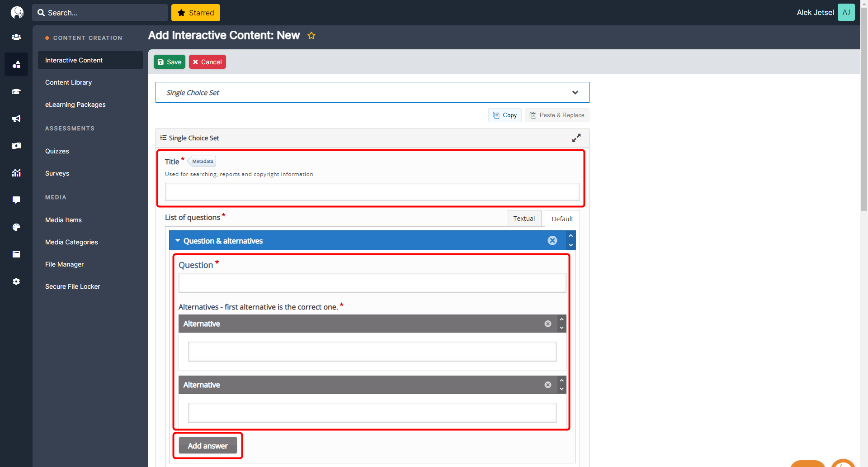Image resolution: width=868 pixels, height=467 pixels.
Task: Open the graduation cap Courses icon
Action: (x=16, y=91)
